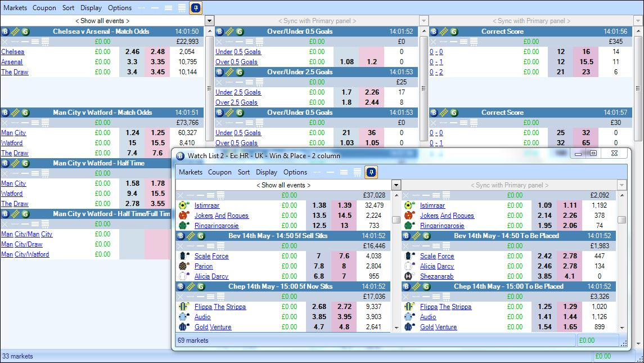Open ladder icon on Over/Under 2.5 Goals header

[x=229, y=72]
